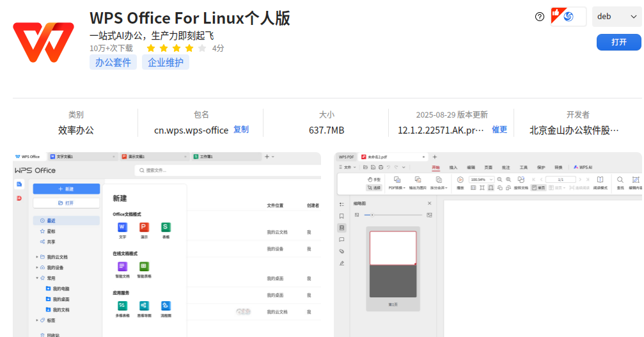
Task: Open the WPS PDF editor screenshot preview
Action: tap(488, 245)
